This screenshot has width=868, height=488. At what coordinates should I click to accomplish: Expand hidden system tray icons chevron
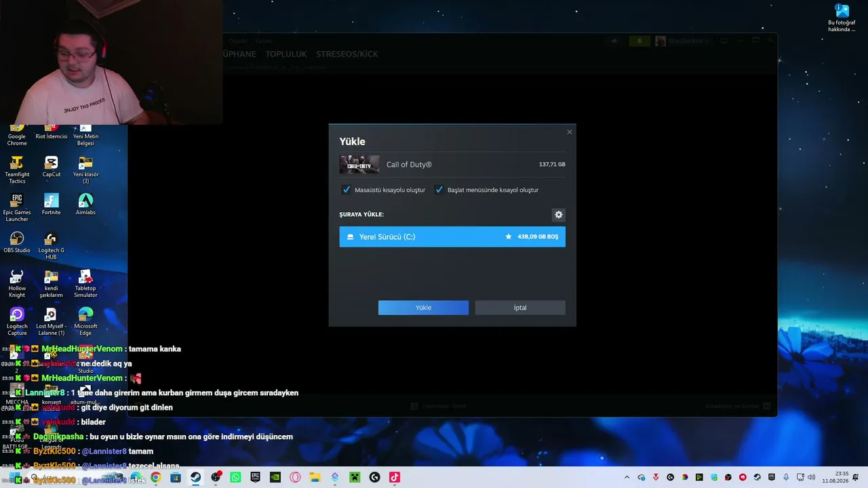627,478
